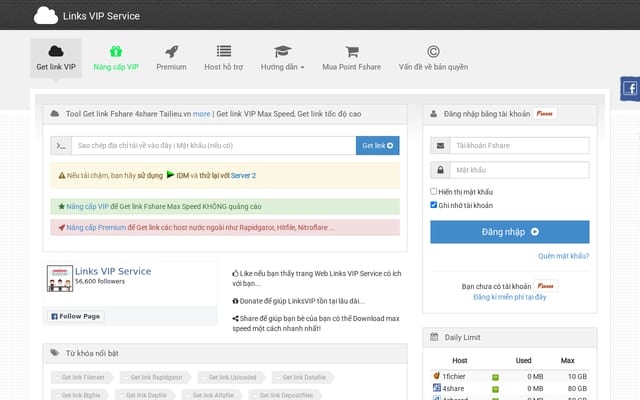Open Vấn đề về bản quyền page
640x400 pixels.
(x=433, y=58)
